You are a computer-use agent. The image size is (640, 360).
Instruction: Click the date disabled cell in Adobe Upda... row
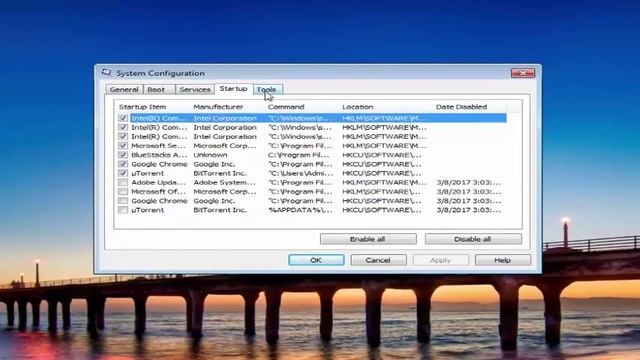(x=469, y=182)
